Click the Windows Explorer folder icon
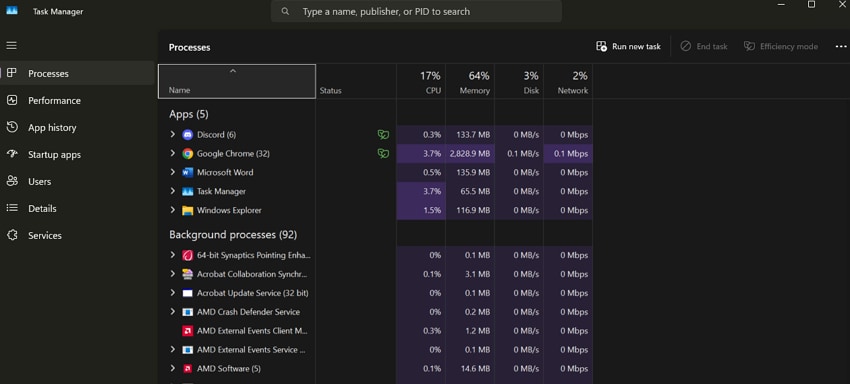 [x=188, y=210]
